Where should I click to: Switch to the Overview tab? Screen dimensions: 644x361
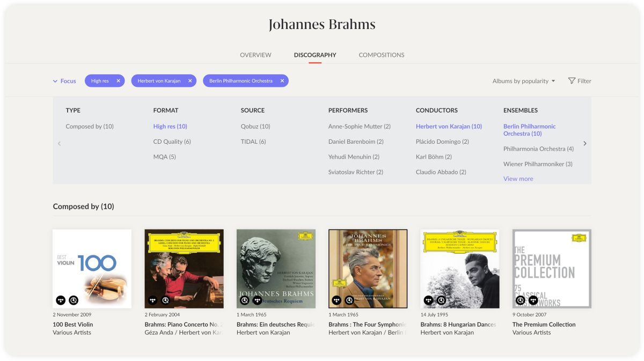tap(255, 55)
